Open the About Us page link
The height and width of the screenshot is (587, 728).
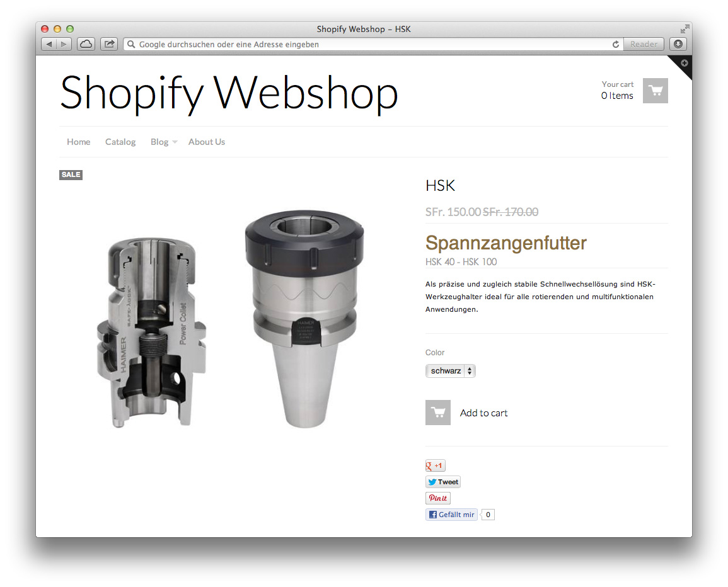(x=207, y=142)
